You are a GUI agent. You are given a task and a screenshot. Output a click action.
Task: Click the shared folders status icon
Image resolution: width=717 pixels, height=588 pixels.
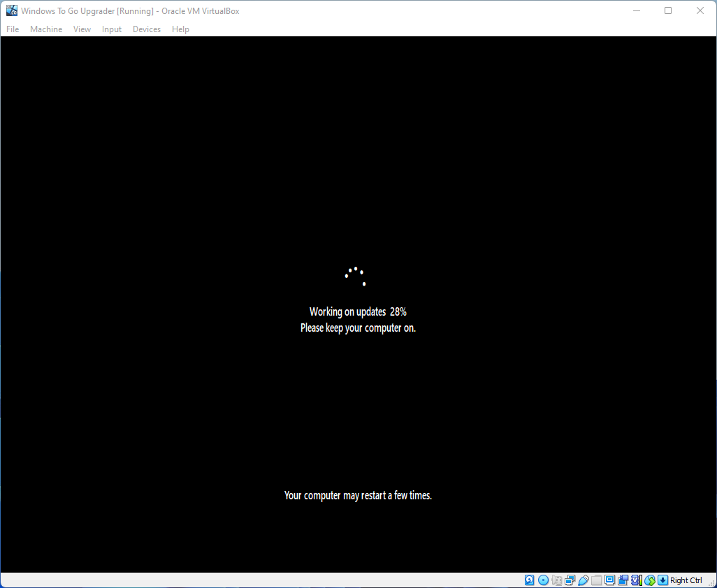(596, 580)
